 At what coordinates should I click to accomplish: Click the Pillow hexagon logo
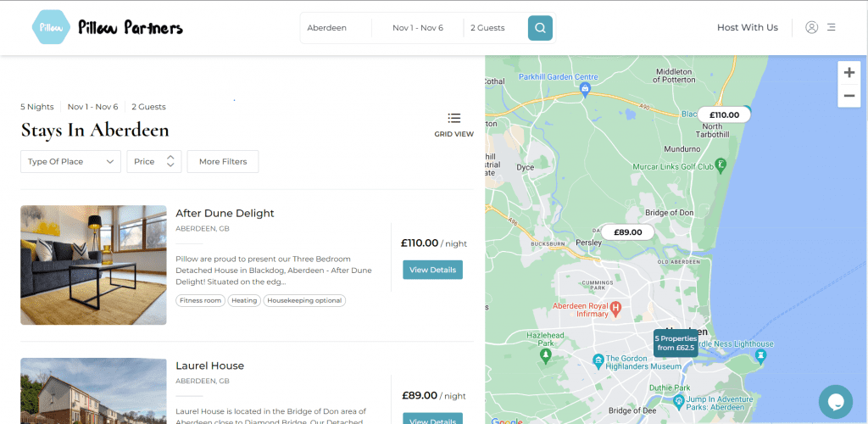point(51,27)
